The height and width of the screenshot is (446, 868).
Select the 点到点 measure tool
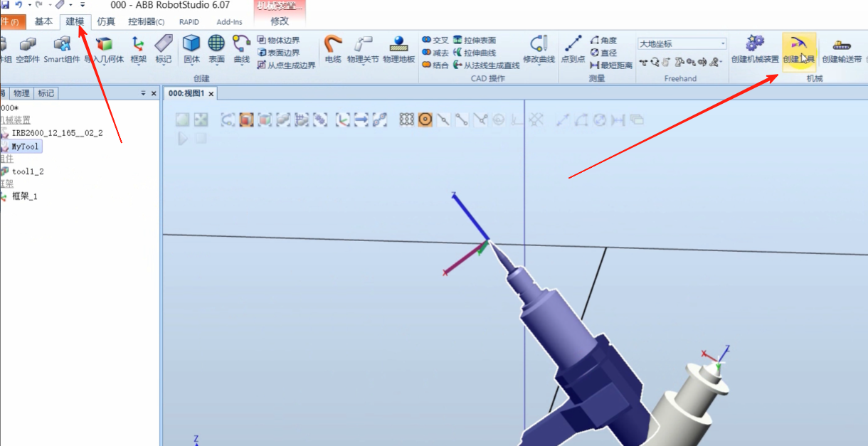[x=573, y=50]
